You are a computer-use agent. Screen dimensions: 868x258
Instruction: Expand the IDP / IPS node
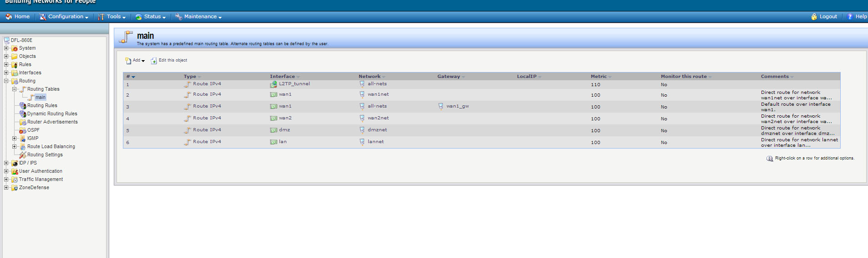[x=6, y=163]
